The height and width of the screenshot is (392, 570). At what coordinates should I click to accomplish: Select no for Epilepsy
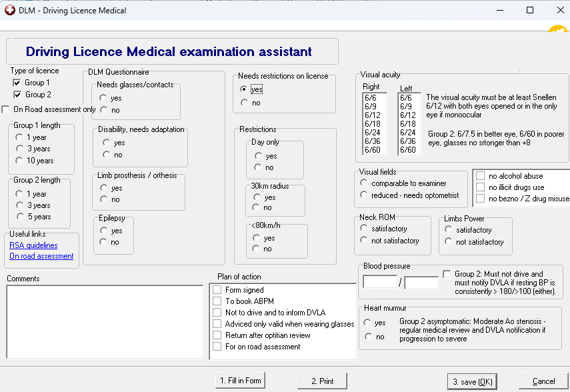pos(103,242)
